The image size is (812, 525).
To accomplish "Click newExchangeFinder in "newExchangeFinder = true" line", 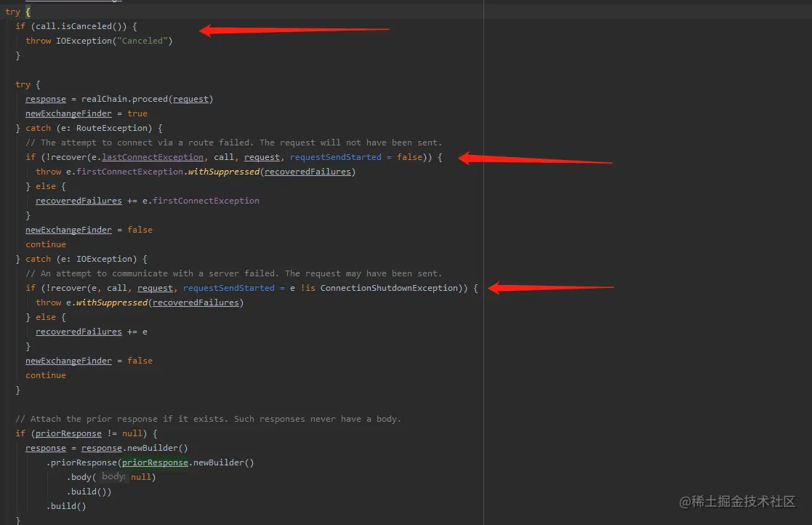I will pos(68,113).
